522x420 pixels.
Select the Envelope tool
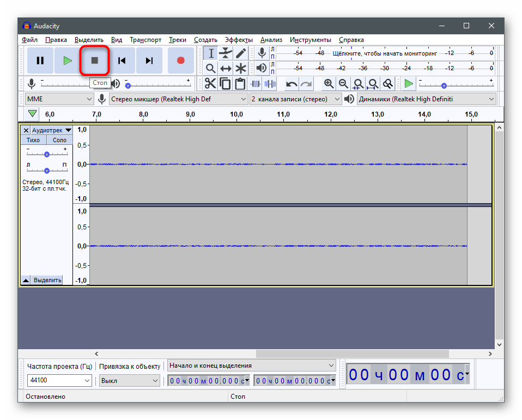pos(226,53)
